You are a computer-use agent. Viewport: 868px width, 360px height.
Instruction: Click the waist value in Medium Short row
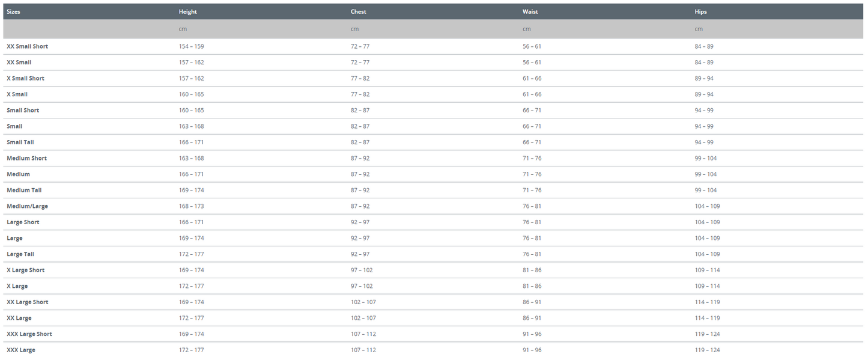[x=532, y=159]
